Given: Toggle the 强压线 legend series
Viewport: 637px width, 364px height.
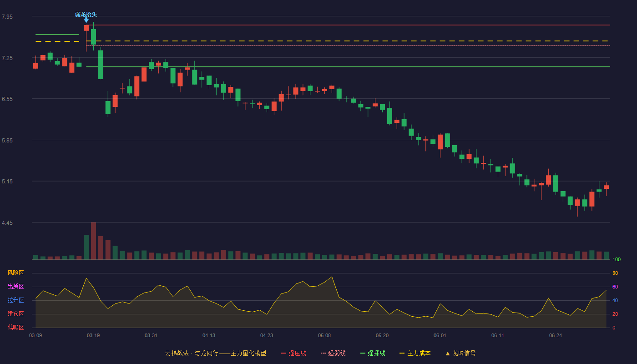Looking at the screenshot, I should [293, 353].
